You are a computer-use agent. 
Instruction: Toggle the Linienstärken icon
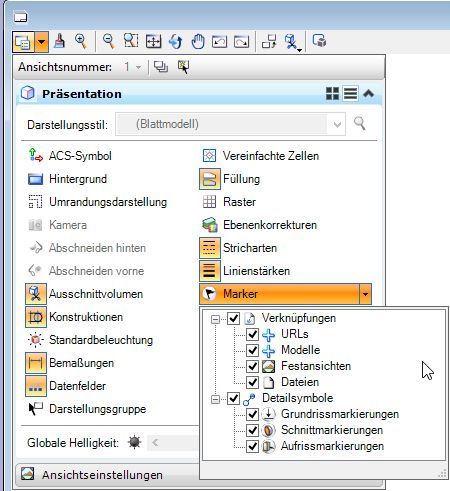point(210,271)
